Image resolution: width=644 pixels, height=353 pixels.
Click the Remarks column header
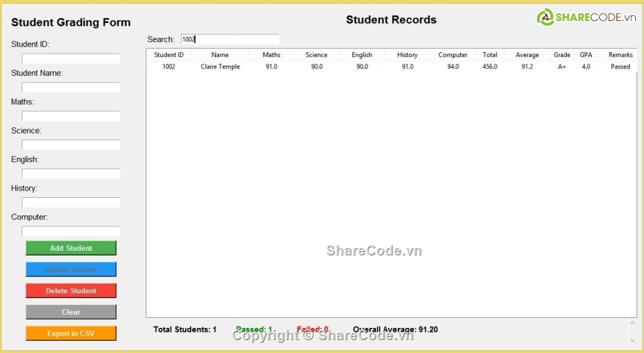[620, 55]
